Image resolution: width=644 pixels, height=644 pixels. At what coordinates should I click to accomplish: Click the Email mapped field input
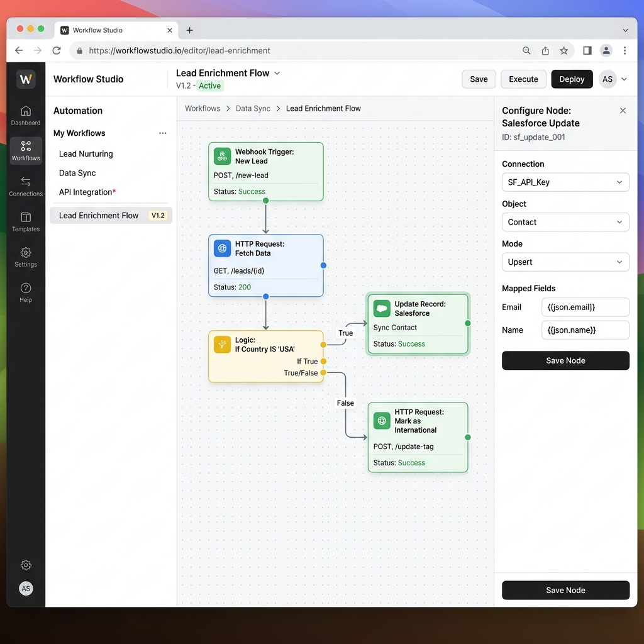(x=585, y=307)
